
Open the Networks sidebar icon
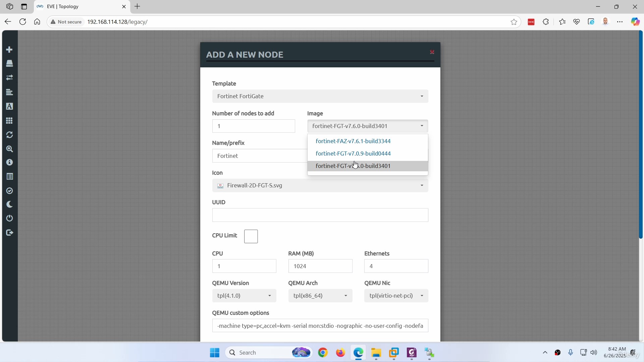[9, 77]
